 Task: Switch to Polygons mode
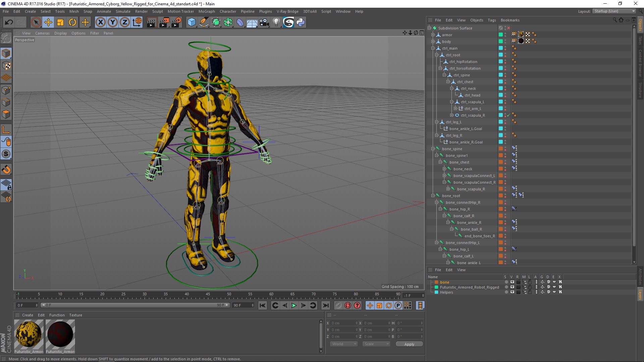6,114
